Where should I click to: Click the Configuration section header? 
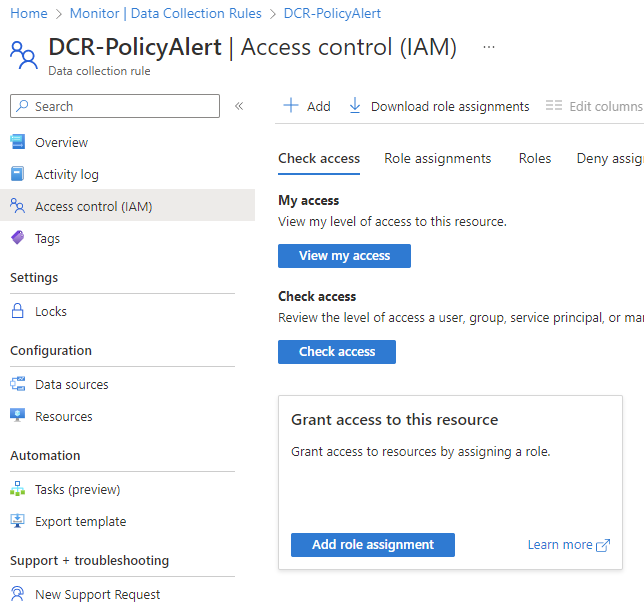[x=51, y=351]
